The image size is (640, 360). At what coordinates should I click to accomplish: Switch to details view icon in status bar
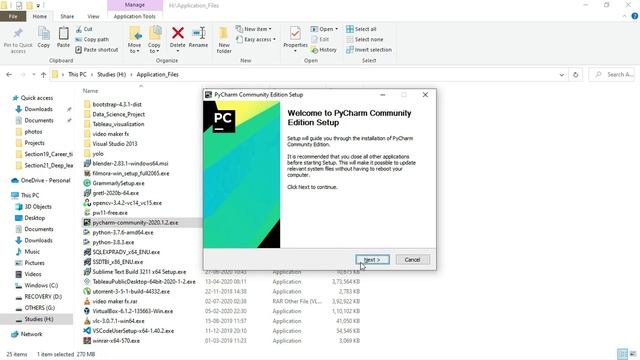click(x=622, y=354)
